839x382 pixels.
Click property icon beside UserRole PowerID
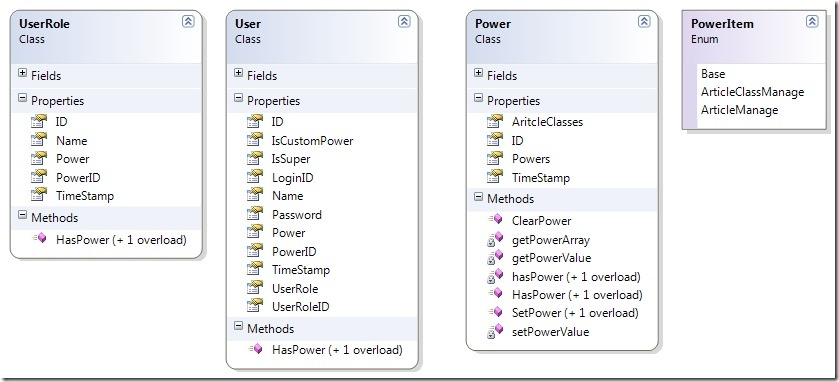(x=39, y=177)
